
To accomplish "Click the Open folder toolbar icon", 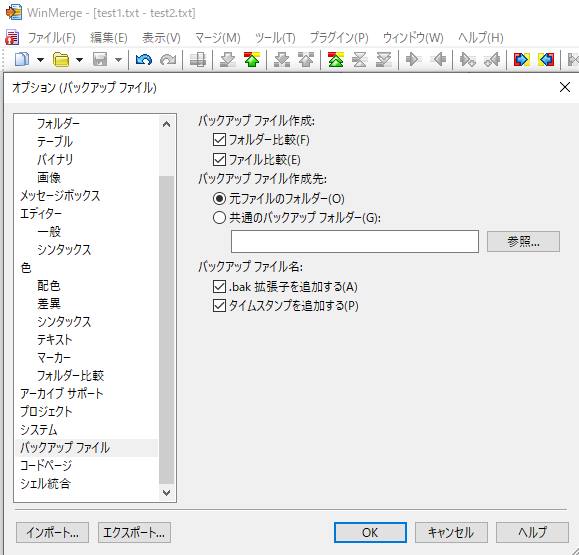I will coord(61,59).
